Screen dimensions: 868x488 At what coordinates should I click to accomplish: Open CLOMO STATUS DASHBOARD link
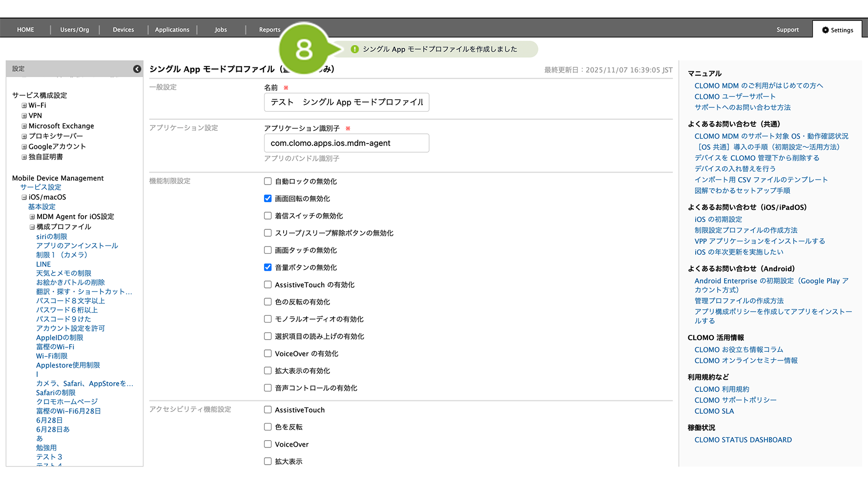743,440
